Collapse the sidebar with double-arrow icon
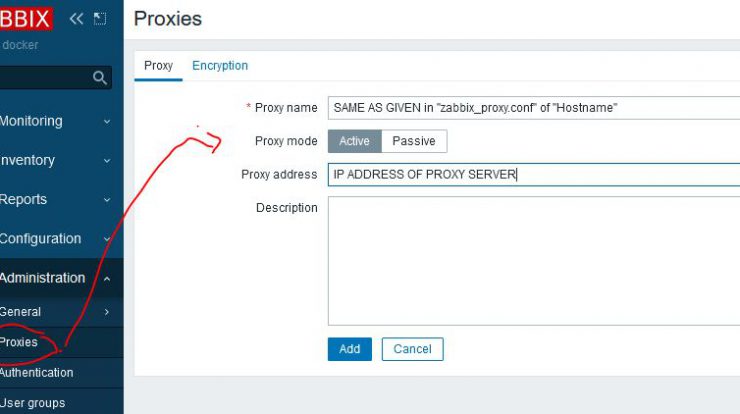This screenshot has width=740, height=414. pos(76,19)
